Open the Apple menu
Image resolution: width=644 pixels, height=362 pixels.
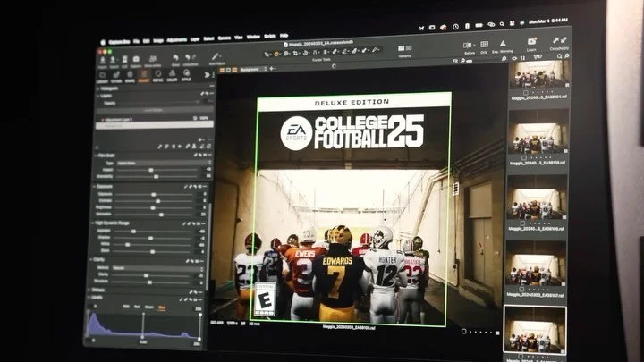(103, 42)
